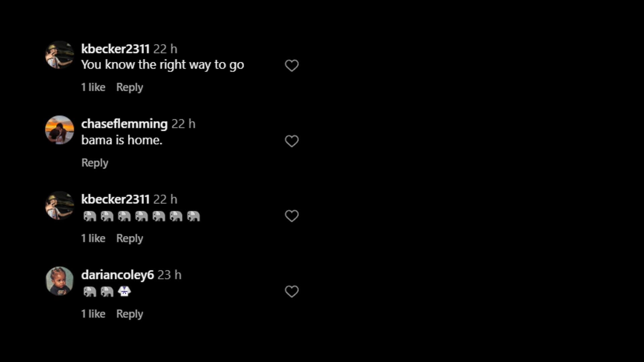Open kbecker2311 username above elephant emojis

click(115, 199)
